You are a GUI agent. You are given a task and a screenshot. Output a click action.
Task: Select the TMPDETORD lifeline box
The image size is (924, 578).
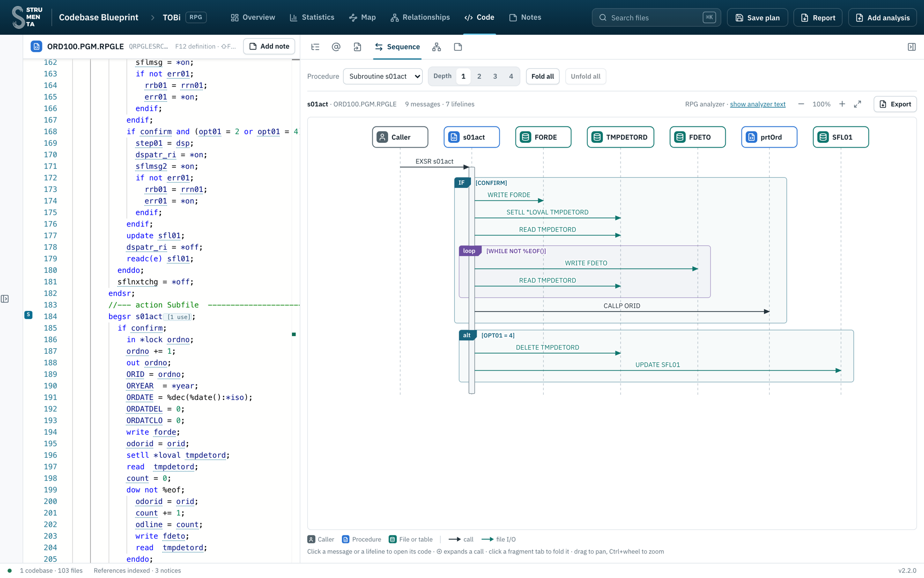pos(620,137)
